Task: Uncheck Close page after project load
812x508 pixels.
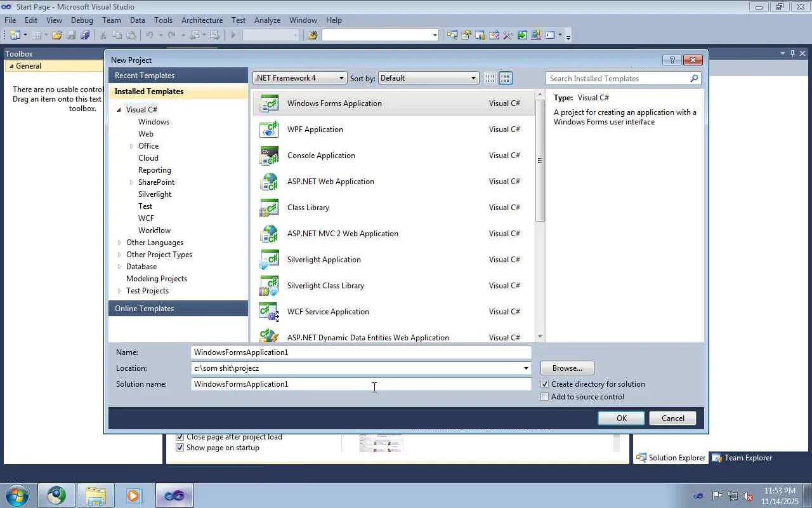Action: click(x=180, y=437)
